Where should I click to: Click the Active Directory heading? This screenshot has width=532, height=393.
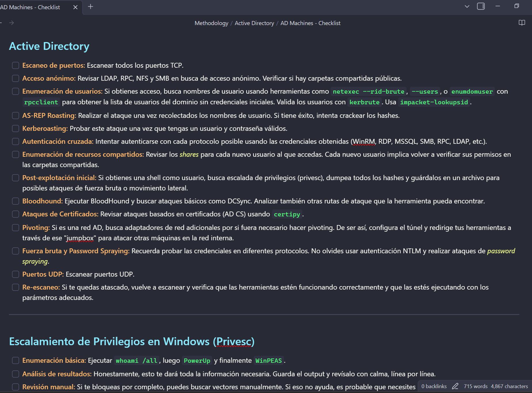tap(49, 46)
